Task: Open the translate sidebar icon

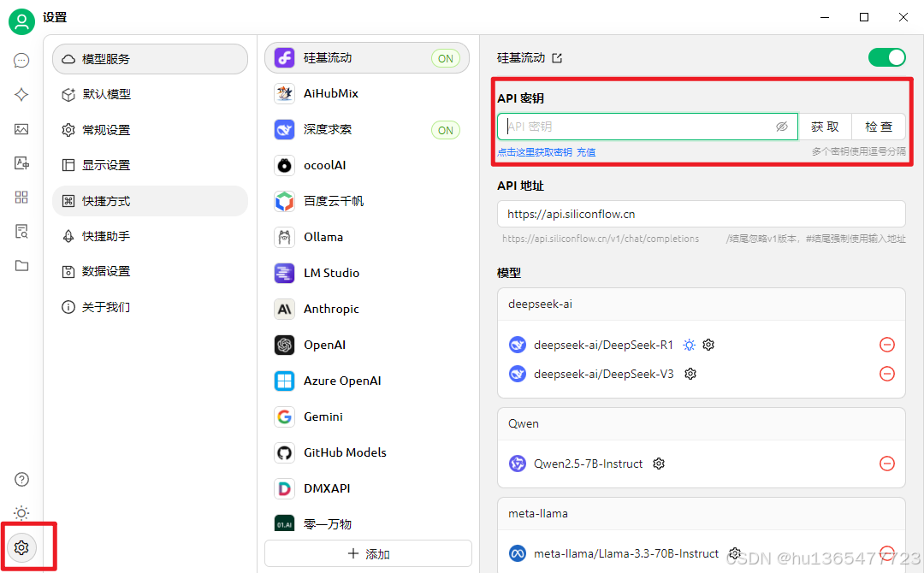Action: pyautogui.click(x=21, y=163)
